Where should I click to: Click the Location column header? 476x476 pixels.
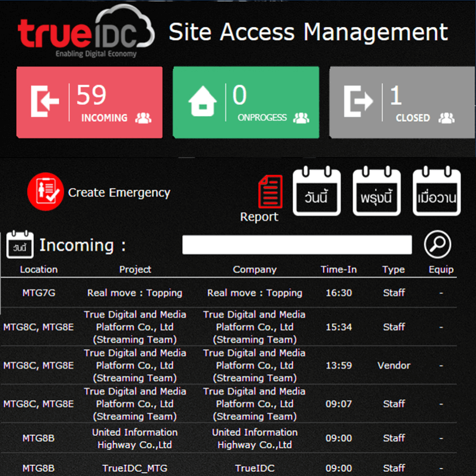39,269
